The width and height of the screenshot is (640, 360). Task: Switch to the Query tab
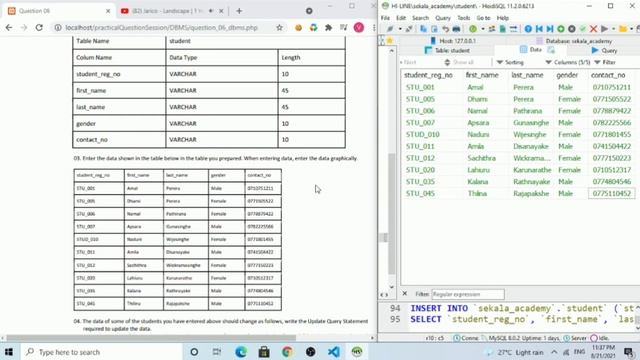(604, 50)
